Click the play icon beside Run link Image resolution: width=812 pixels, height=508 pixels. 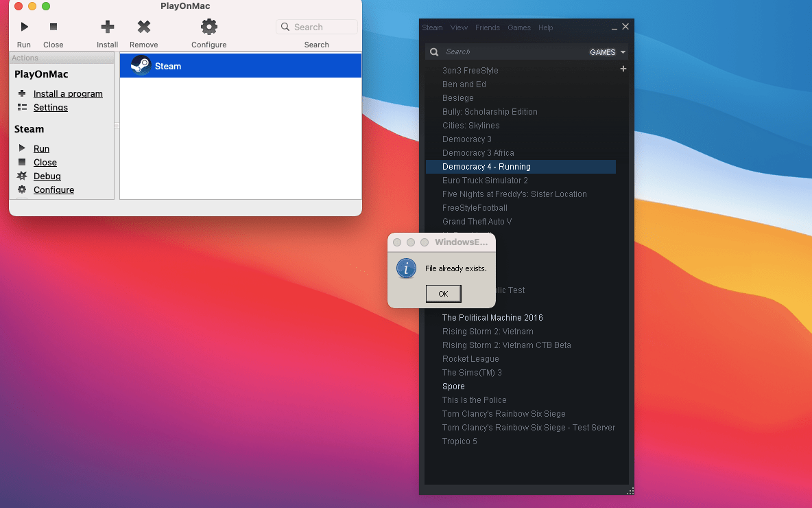(x=22, y=148)
